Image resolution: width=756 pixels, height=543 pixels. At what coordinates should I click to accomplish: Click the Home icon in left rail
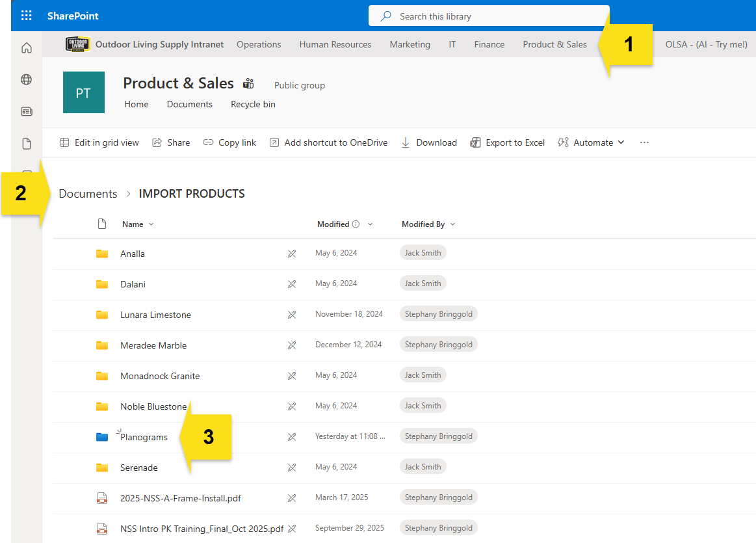click(27, 48)
